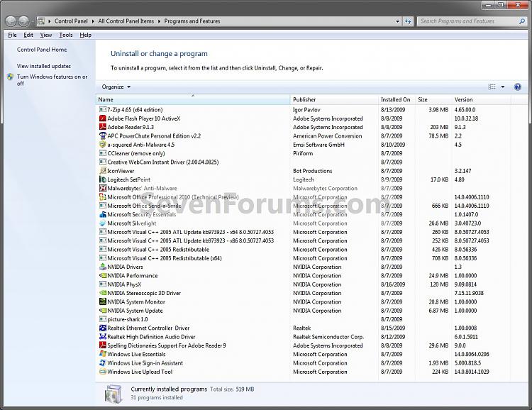Viewport: 532px width, 410px height.
Task: Click the NVIDIA Drivers icon
Action: [102, 267]
